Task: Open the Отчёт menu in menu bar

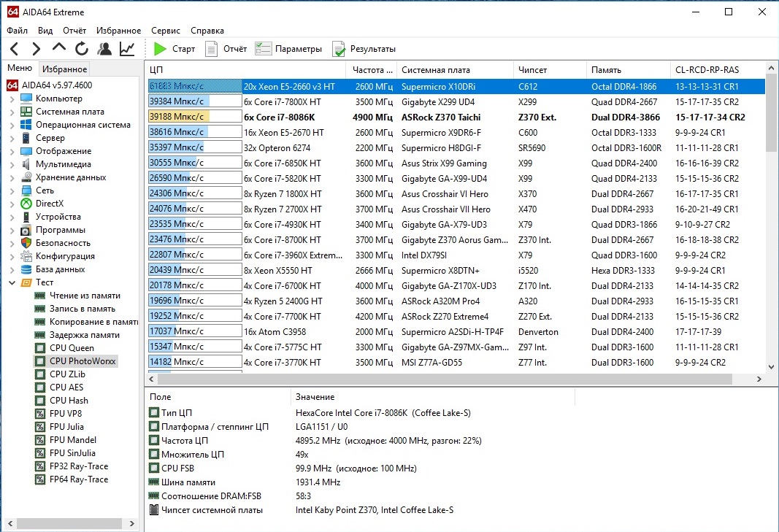Action: click(x=74, y=31)
